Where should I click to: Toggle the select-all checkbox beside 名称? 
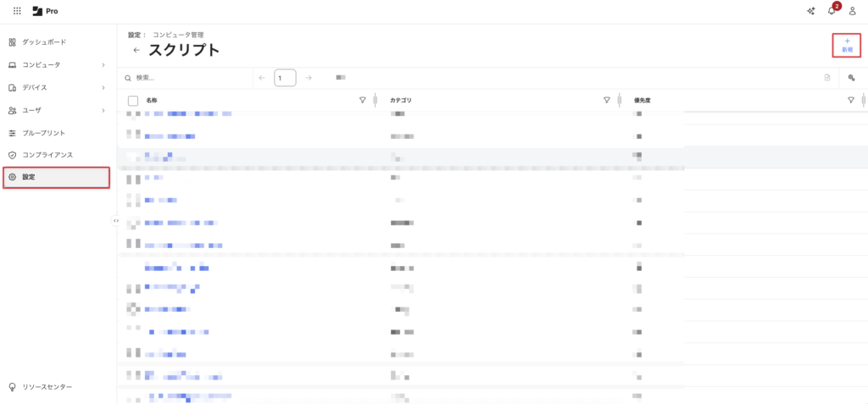(133, 101)
